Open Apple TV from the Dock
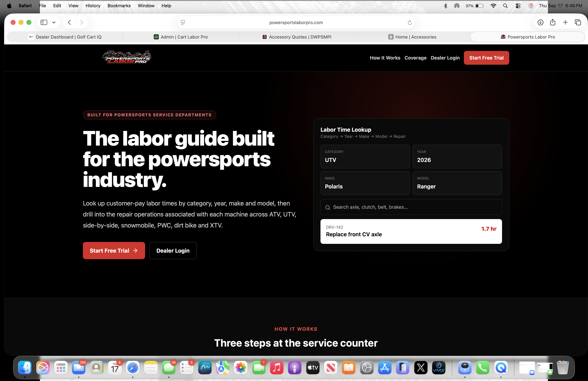 tap(313, 368)
